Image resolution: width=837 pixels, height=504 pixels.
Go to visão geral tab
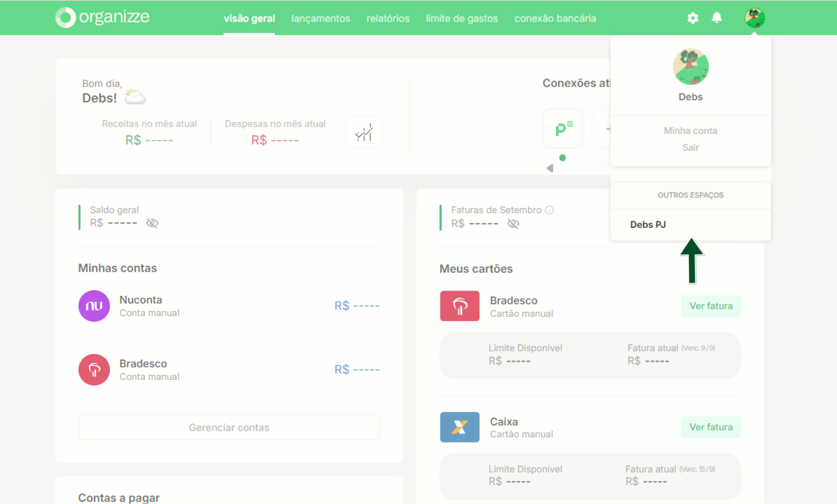(249, 18)
